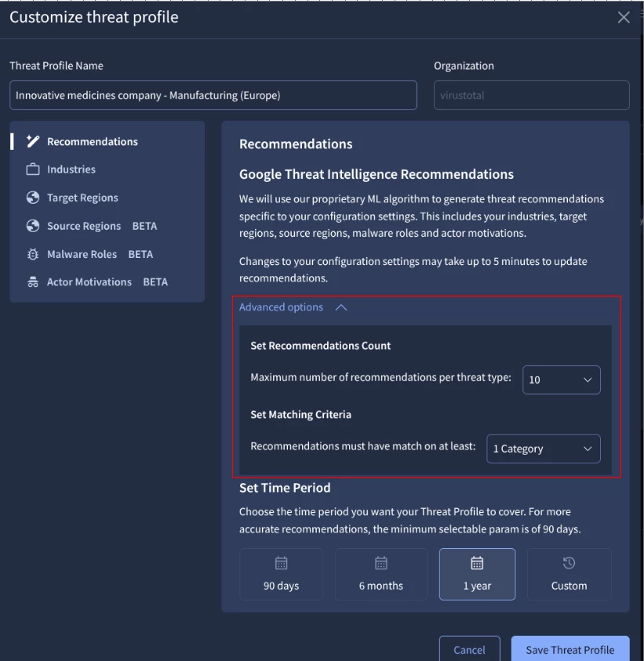
Task: Click the Cancel button
Action: tap(469, 649)
